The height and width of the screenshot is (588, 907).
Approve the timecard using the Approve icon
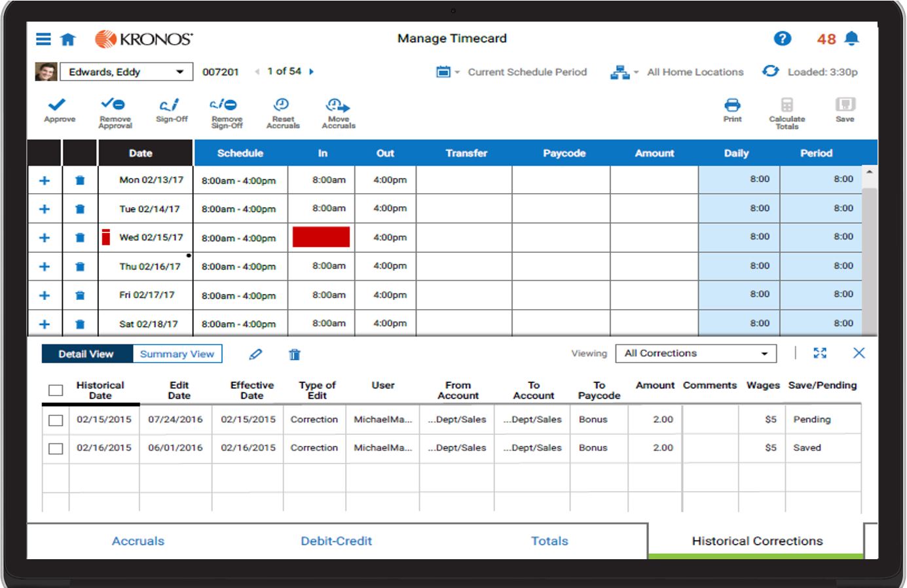pos(58,110)
